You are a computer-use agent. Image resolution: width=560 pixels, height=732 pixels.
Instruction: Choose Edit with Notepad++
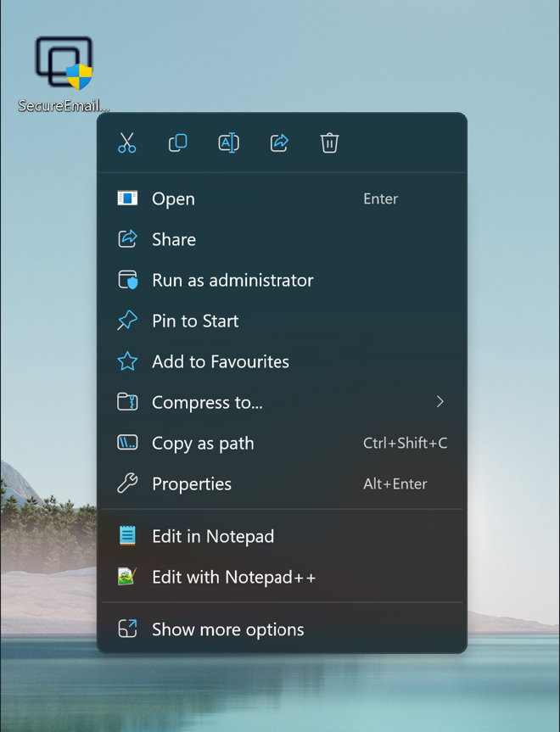282,577
